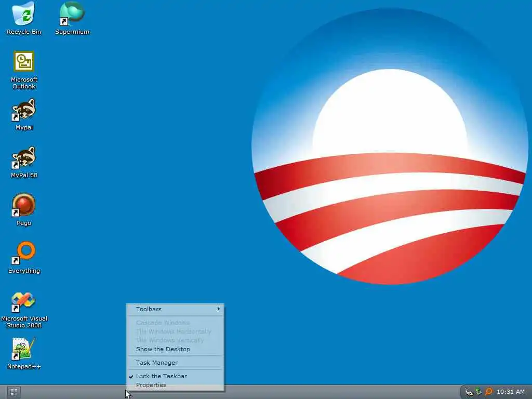The width and height of the screenshot is (532, 399).
Task: Click the orange Everything tray icon
Action: coord(488,392)
